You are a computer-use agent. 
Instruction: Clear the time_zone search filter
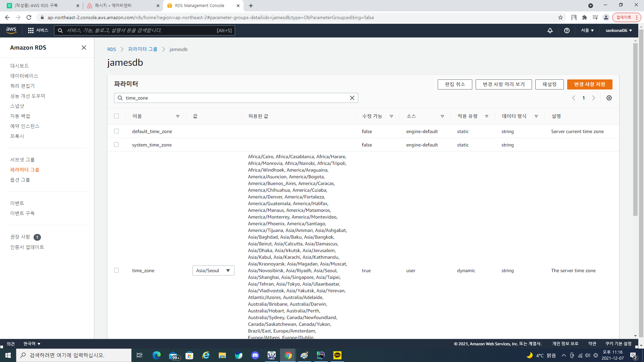(x=352, y=98)
